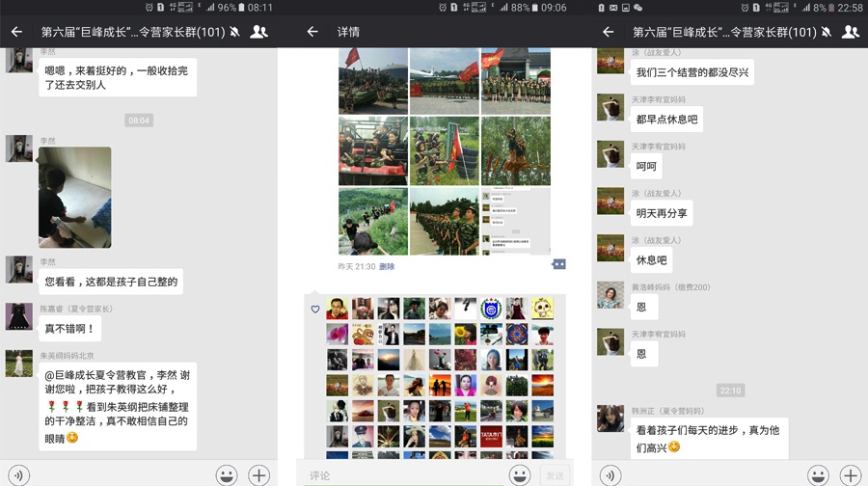The image size is (868, 486).
Task: Open the comment/like popup button beside 删除
Action: point(558,264)
